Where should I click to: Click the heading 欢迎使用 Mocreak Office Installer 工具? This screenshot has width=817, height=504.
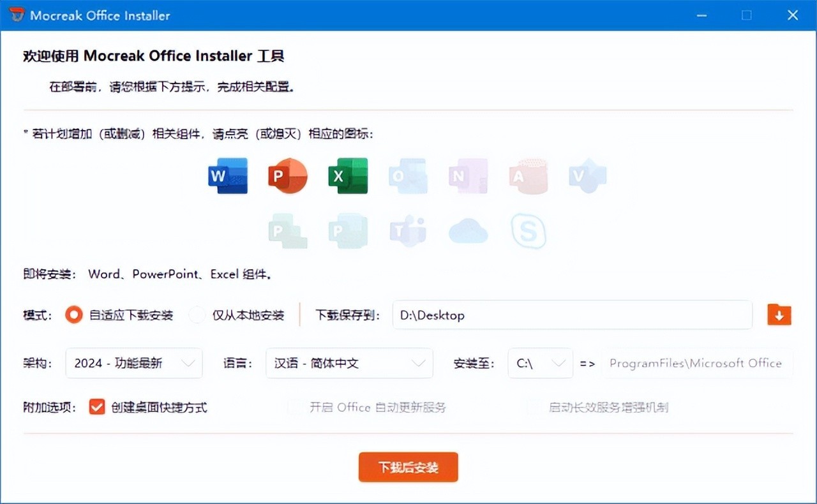pyautogui.click(x=153, y=56)
